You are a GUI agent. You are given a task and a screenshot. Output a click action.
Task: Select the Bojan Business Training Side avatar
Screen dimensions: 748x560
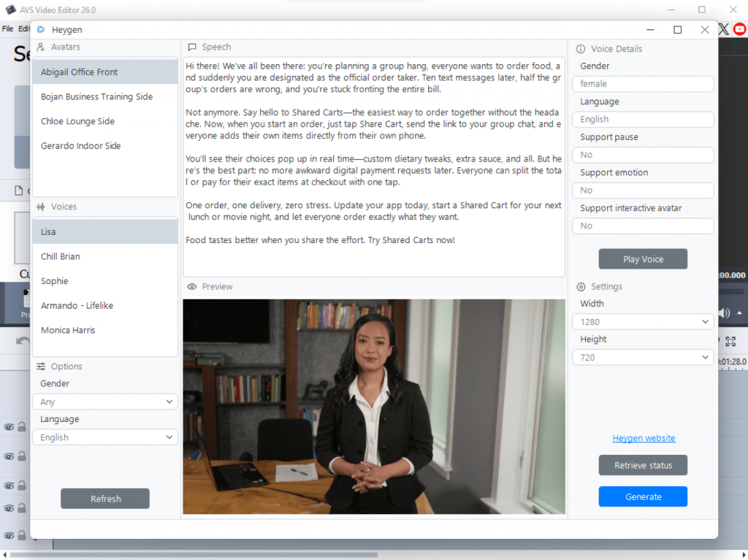tap(105, 96)
